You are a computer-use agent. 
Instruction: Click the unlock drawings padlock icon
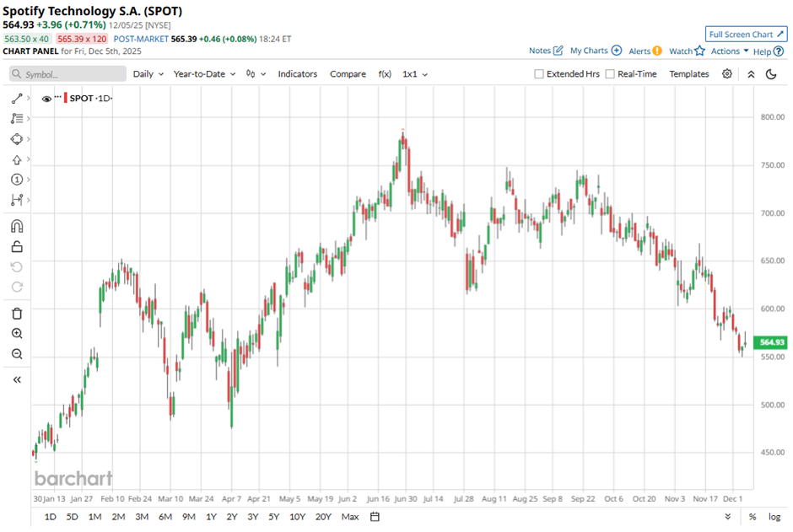[17, 246]
